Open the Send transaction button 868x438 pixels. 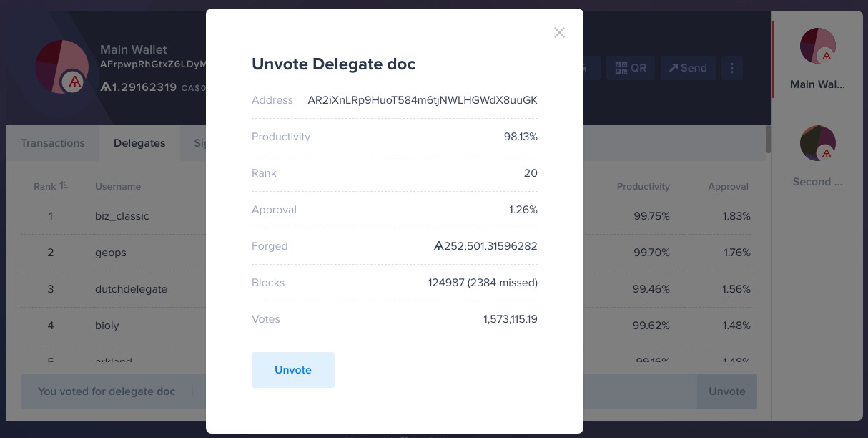(688, 68)
